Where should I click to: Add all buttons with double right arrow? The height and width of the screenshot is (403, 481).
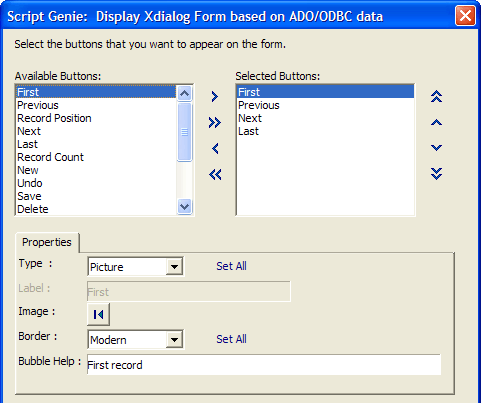[x=215, y=123]
